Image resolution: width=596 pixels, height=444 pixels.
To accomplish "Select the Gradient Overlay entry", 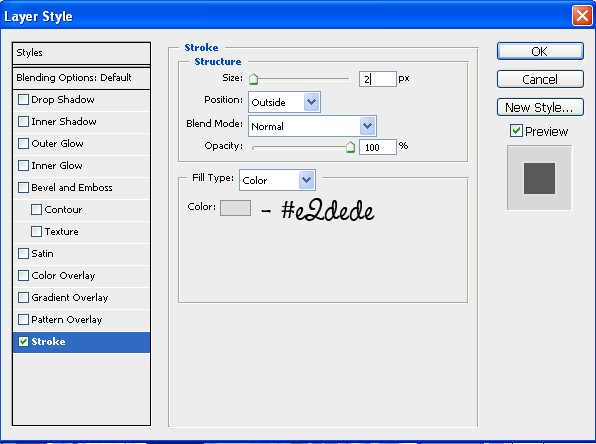I will click(81, 298).
